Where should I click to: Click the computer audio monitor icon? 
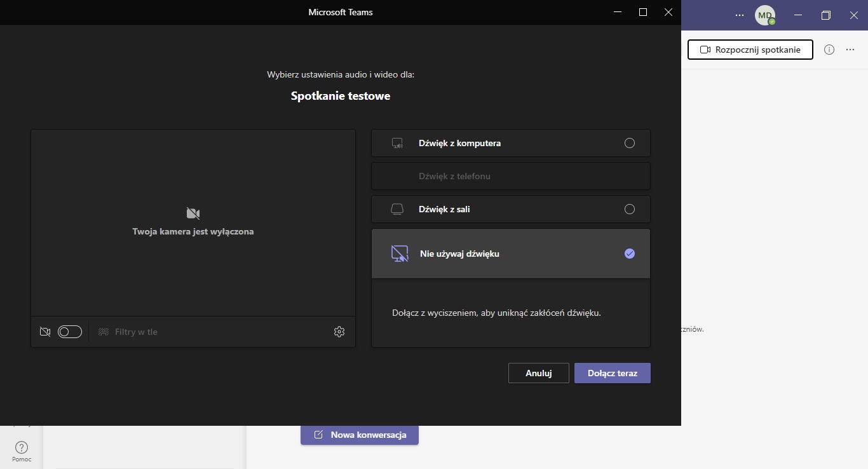398,143
